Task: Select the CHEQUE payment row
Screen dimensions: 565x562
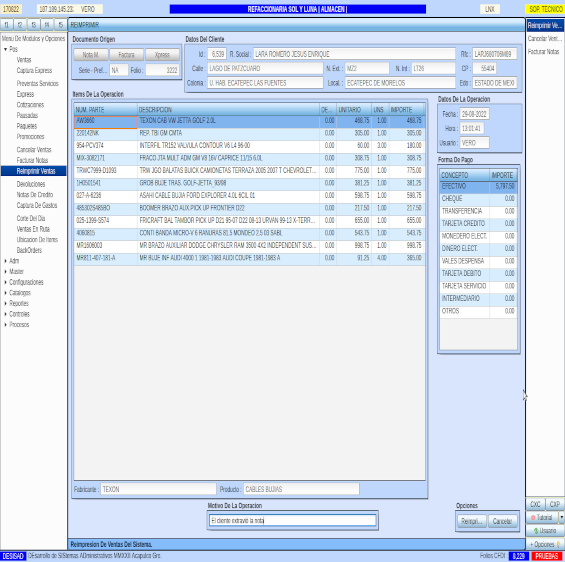Action: pos(479,199)
